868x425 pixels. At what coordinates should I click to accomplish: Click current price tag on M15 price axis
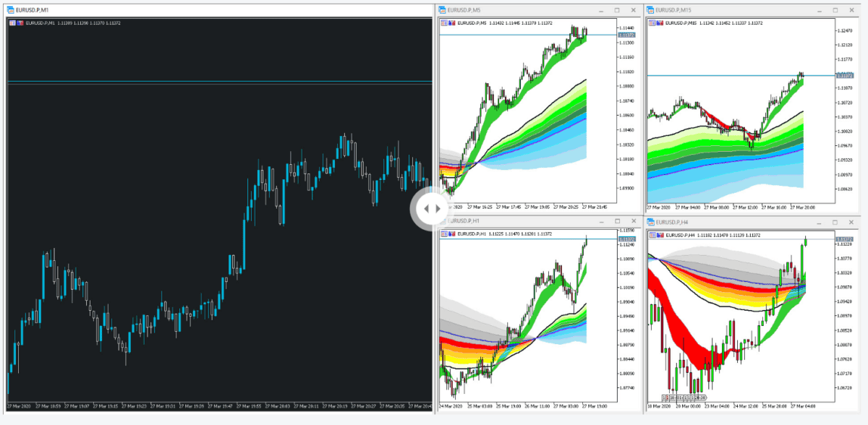pyautogui.click(x=844, y=75)
